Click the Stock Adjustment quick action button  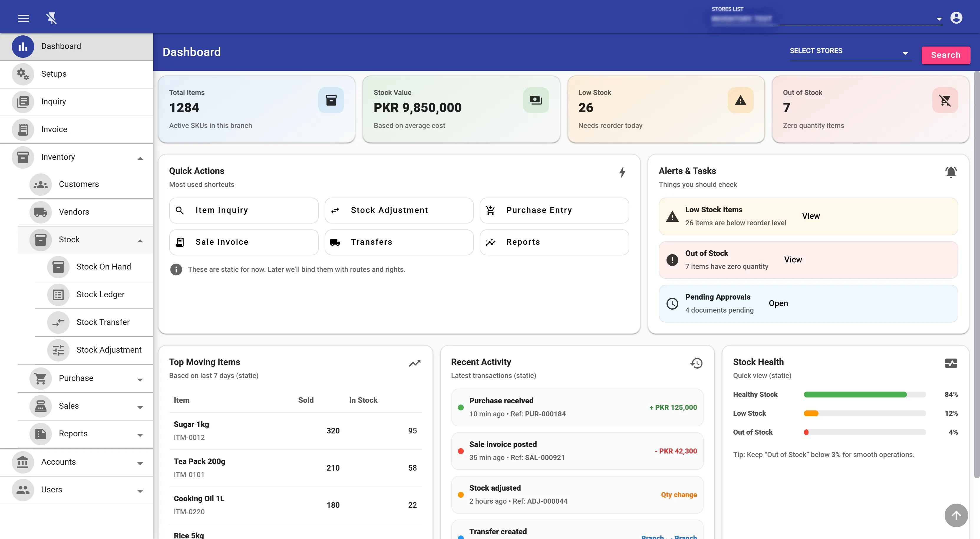tap(399, 210)
